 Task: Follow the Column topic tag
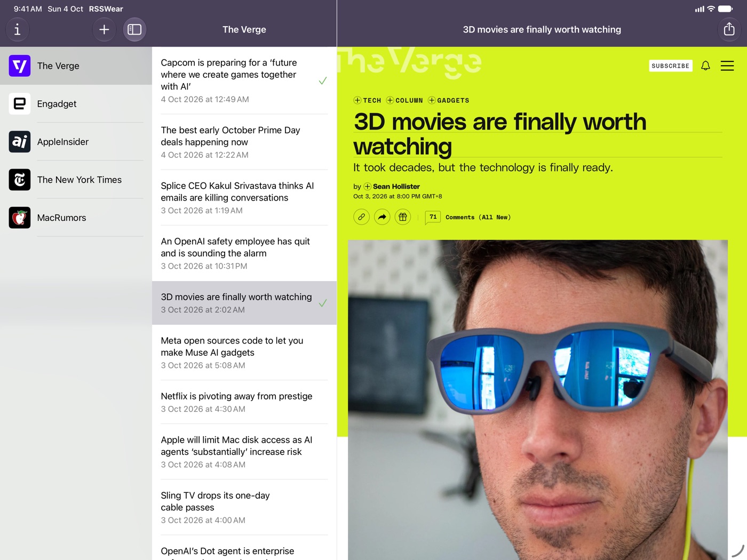(x=405, y=100)
